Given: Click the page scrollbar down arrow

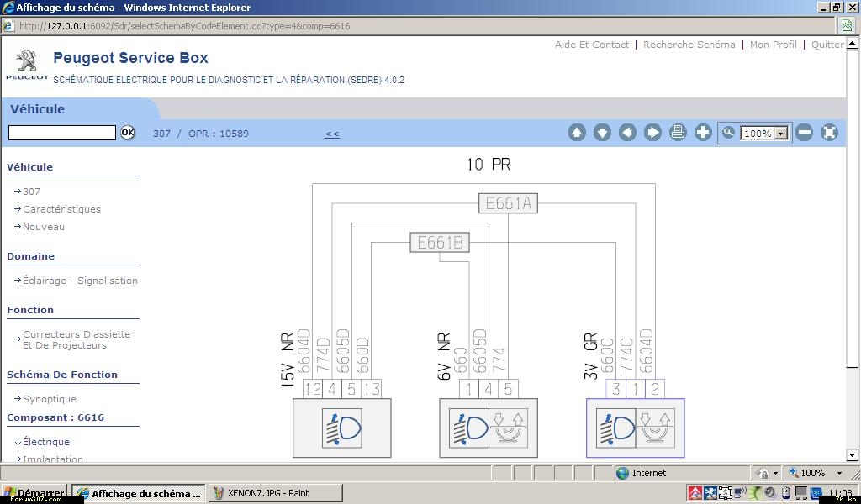Looking at the screenshot, I should point(853,454).
